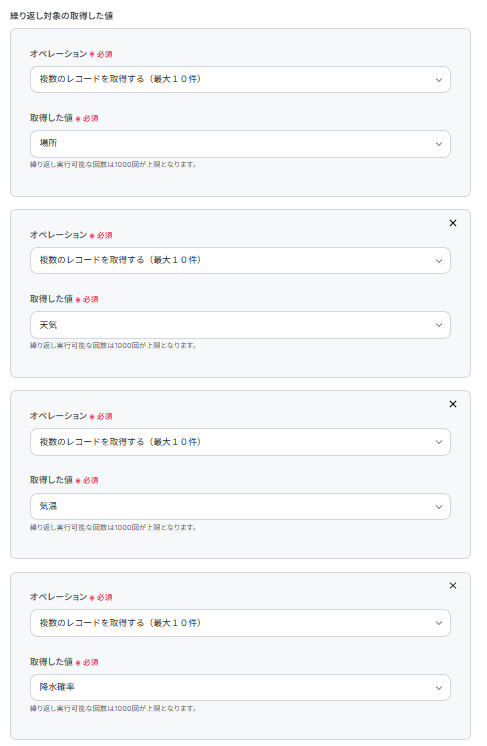Open the オペレーション dropdown above 場所
The image size is (487, 746).
(240, 79)
